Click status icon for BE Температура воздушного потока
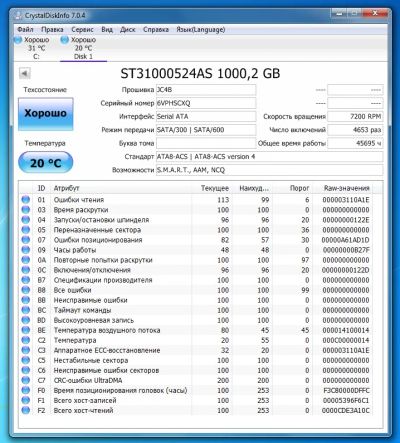400x443 pixels. pyautogui.click(x=26, y=330)
